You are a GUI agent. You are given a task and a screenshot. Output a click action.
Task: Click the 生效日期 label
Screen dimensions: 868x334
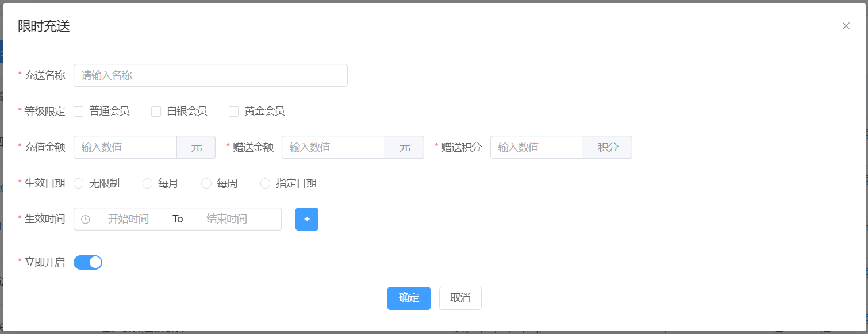[45, 183]
